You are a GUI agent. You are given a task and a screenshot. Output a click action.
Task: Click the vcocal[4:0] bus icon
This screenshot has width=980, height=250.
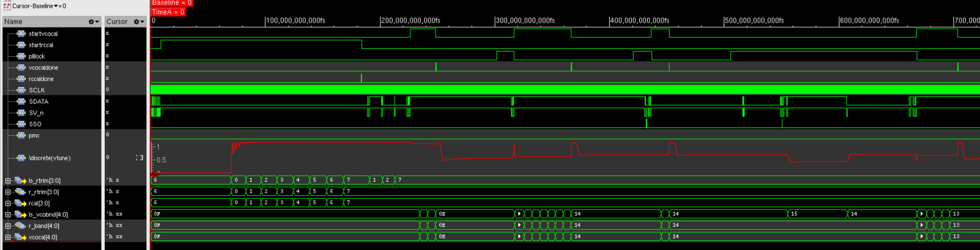20,237
